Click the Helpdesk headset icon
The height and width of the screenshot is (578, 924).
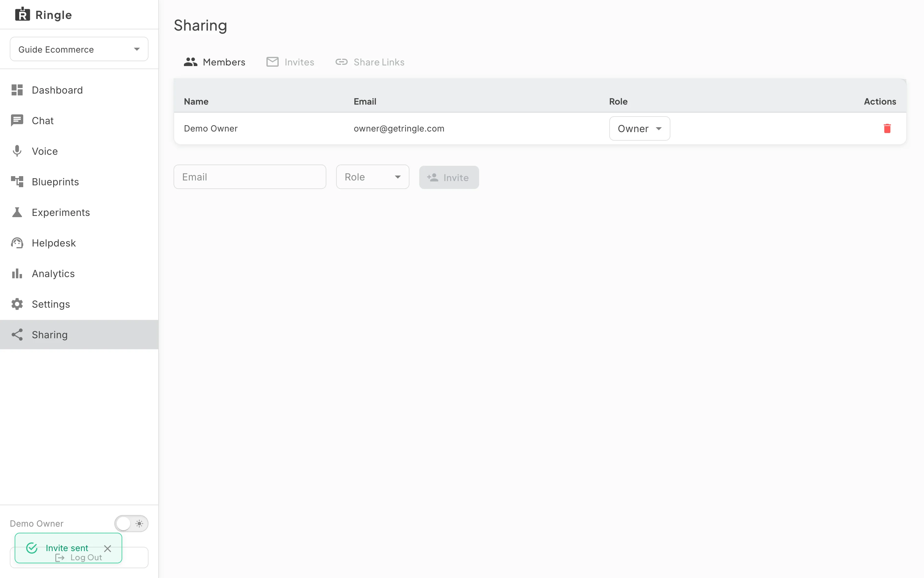click(17, 243)
